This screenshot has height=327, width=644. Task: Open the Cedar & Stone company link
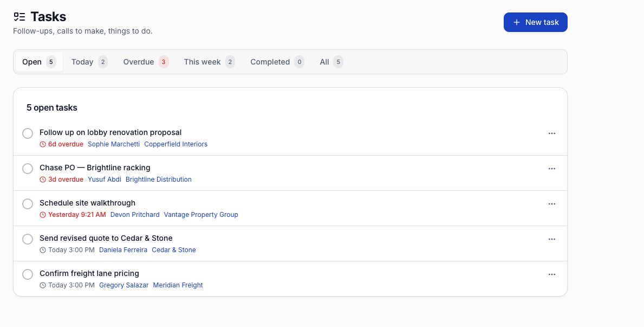(174, 250)
